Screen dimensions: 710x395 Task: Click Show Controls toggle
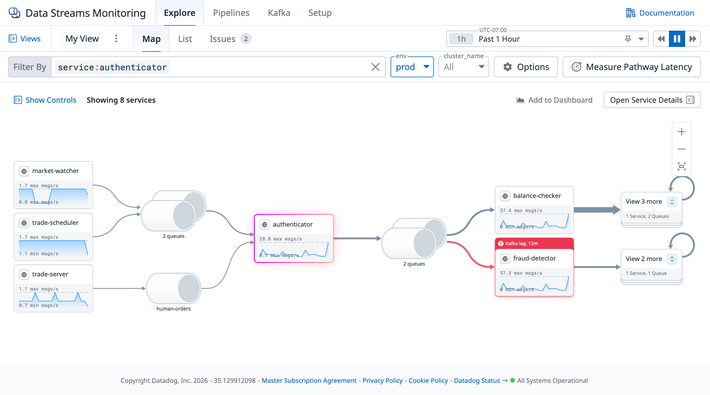tap(45, 100)
